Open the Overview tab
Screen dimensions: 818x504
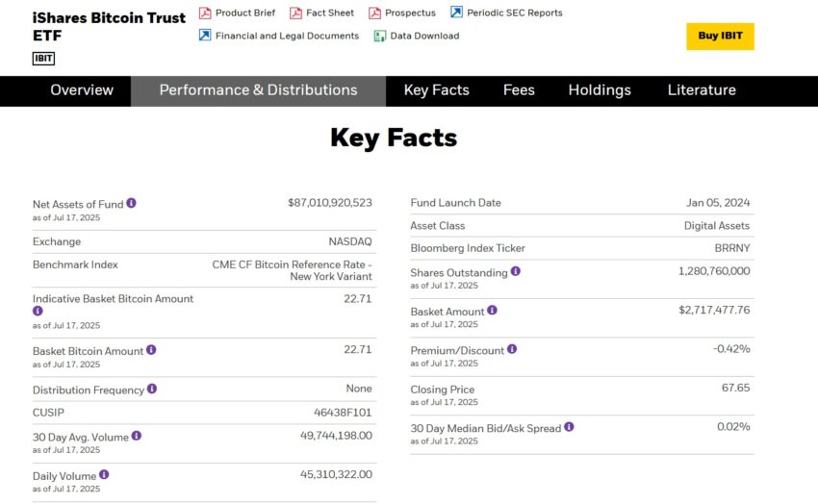(82, 90)
